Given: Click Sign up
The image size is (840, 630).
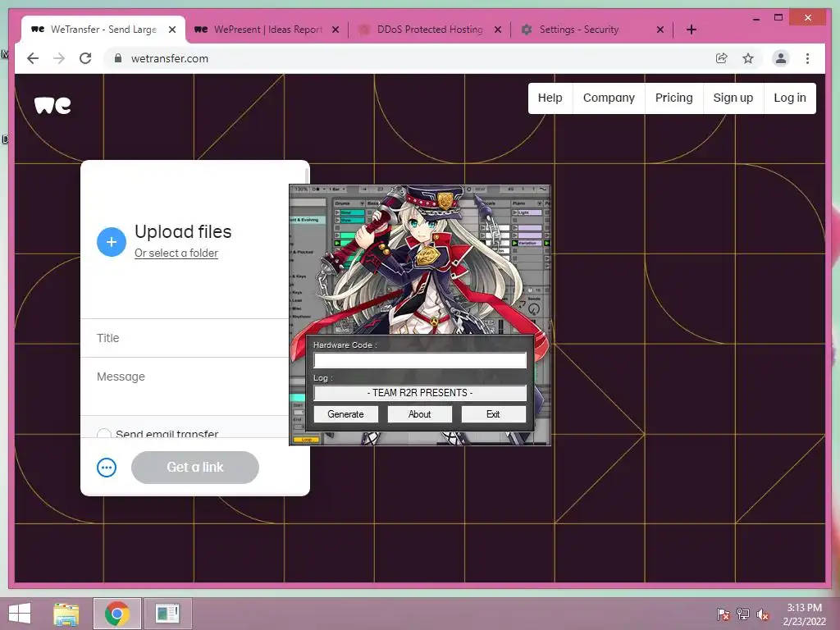Looking at the screenshot, I should [x=733, y=98].
